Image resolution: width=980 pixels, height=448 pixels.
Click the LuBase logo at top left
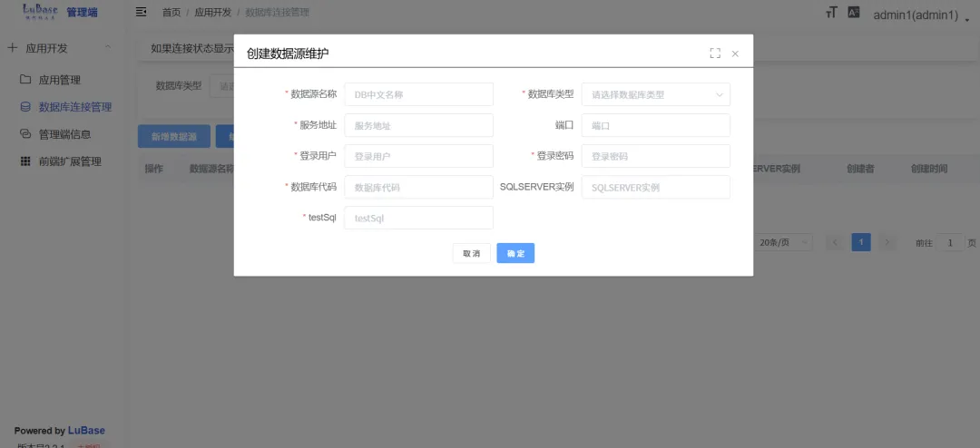41,11
